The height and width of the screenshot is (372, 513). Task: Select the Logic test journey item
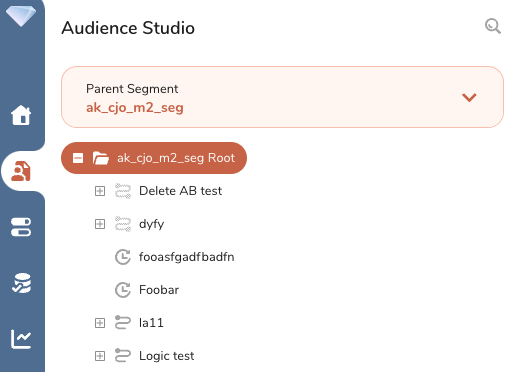pyautogui.click(x=167, y=356)
